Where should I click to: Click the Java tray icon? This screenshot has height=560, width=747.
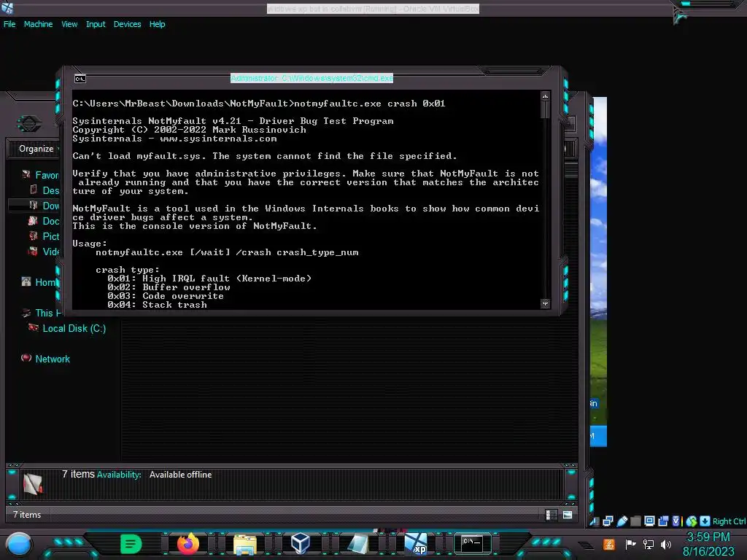(609, 544)
